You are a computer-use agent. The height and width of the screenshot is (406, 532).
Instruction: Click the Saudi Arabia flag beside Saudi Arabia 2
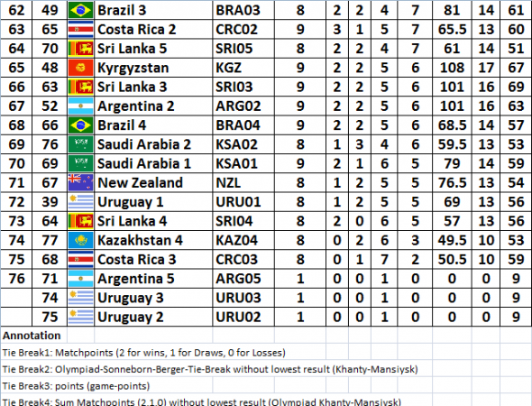coord(80,144)
